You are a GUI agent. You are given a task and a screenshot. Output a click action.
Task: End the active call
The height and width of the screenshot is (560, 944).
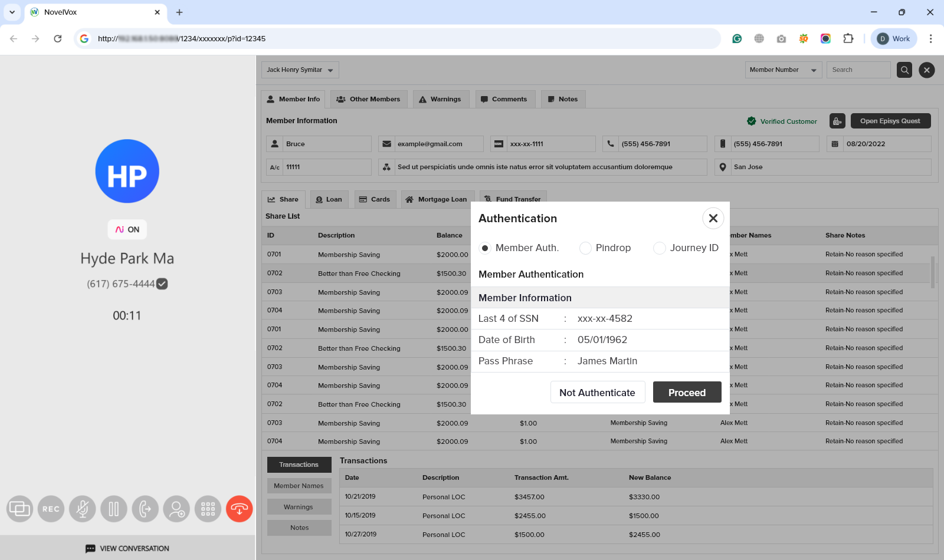(239, 509)
